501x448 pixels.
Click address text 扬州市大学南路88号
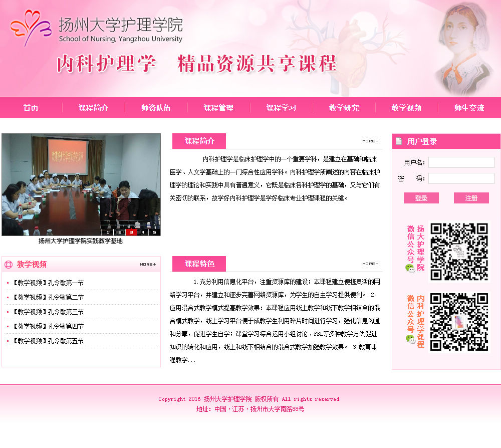pos(277,409)
